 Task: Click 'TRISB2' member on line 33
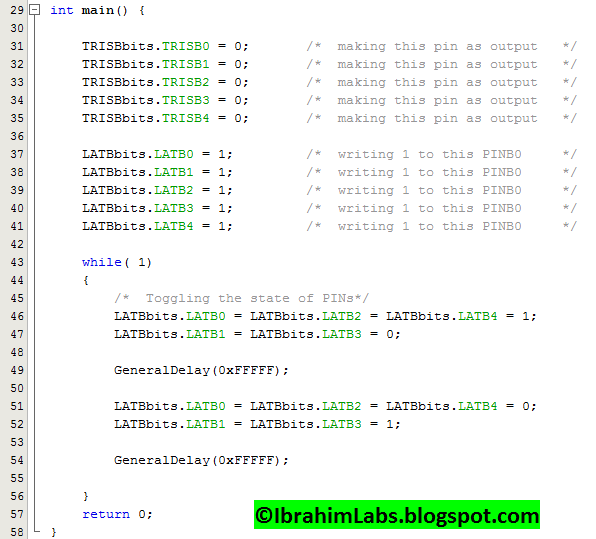(x=186, y=82)
